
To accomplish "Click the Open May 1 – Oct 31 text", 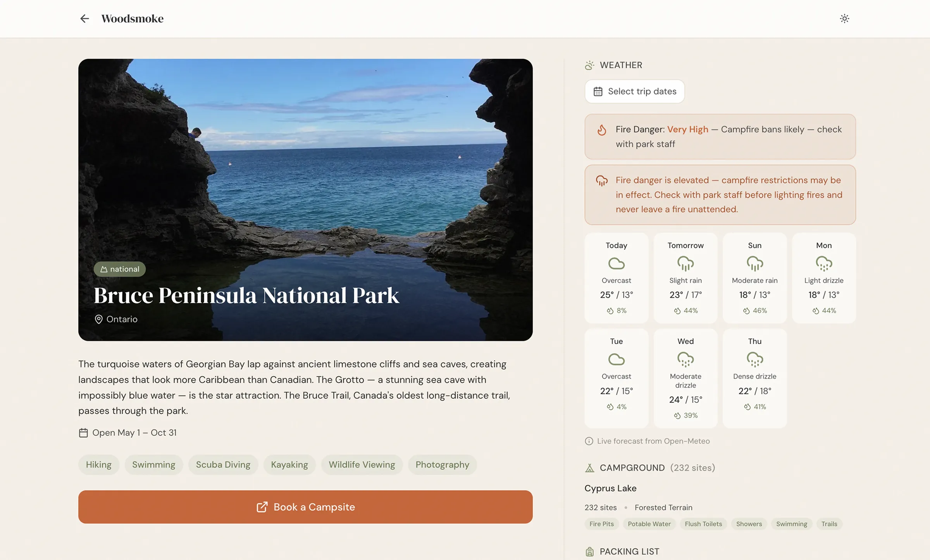I will click(x=134, y=433).
